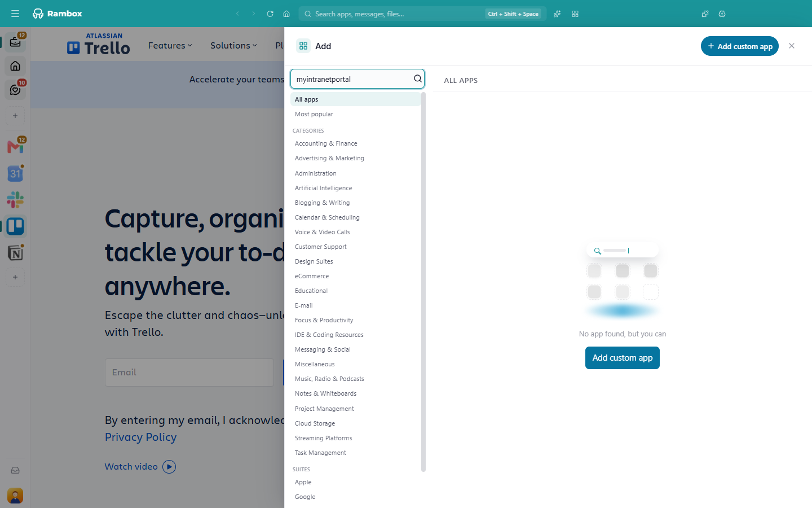Click Add custom app button in header
Viewport: 812px width, 508px height.
pyautogui.click(x=740, y=46)
